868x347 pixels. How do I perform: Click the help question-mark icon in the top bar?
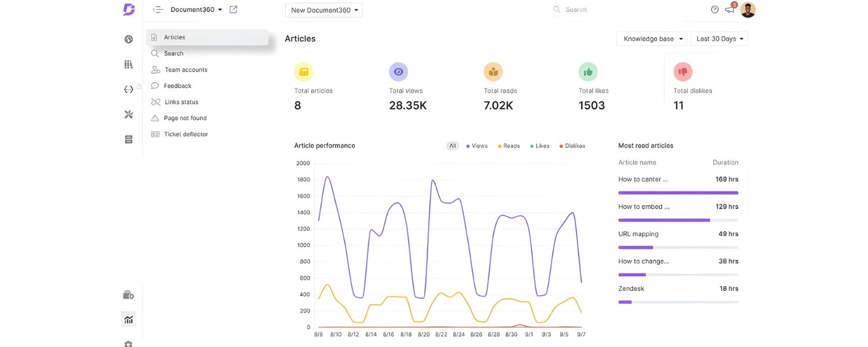tap(713, 9)
